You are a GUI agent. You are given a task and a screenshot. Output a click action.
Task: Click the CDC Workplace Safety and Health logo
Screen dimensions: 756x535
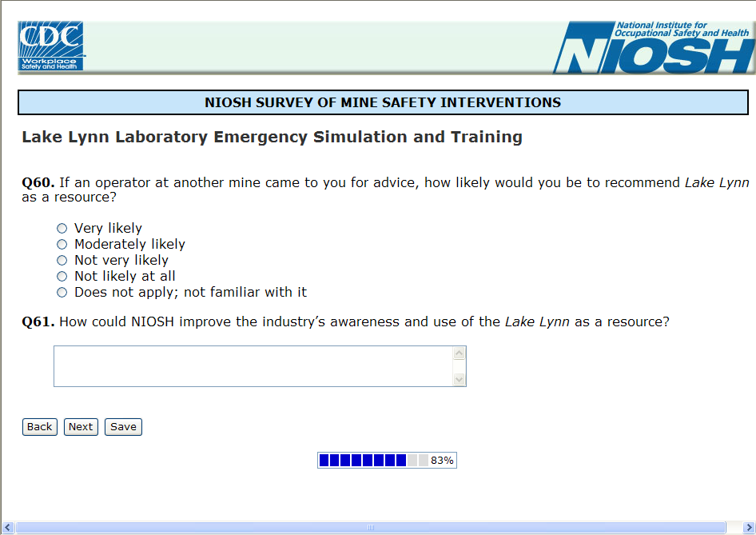point(51,46)
